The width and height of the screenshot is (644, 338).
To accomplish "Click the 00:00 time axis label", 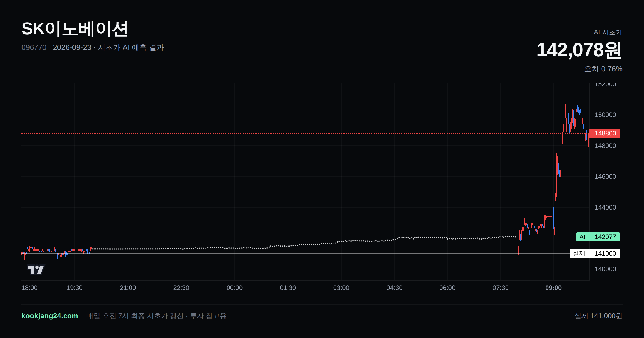I will (x=235, y=288).
